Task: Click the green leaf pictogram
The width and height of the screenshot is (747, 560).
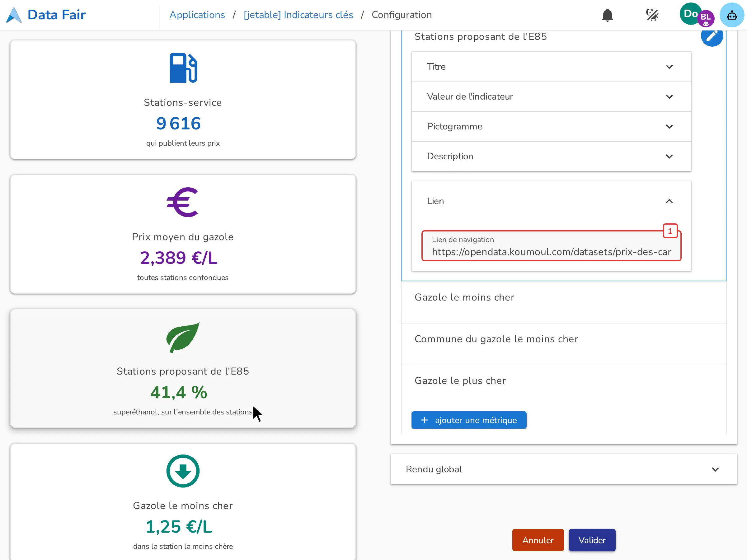Action: point(183,337)
